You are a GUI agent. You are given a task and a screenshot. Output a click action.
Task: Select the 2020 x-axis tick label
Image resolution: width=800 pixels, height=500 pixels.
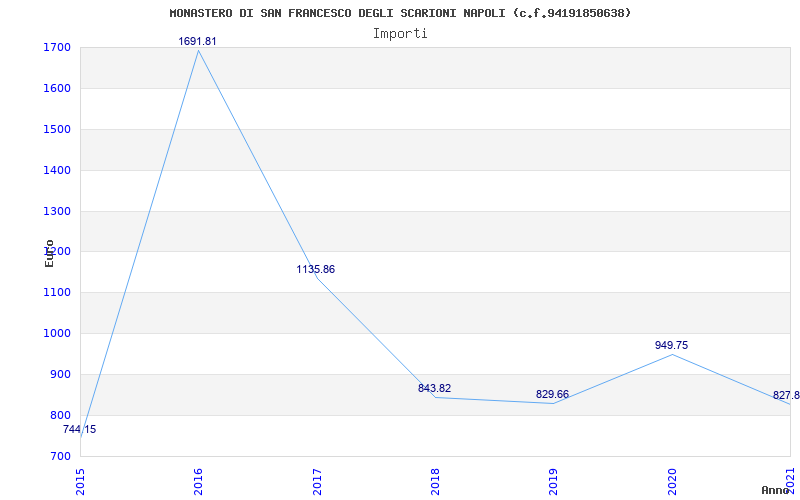pyautogui.click(x=672, y=482)
